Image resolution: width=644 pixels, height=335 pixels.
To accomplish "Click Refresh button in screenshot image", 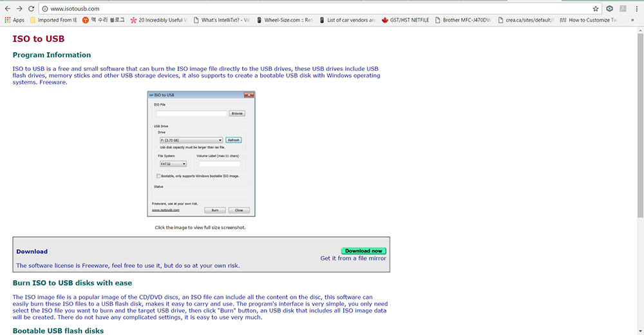I will 233,140.
